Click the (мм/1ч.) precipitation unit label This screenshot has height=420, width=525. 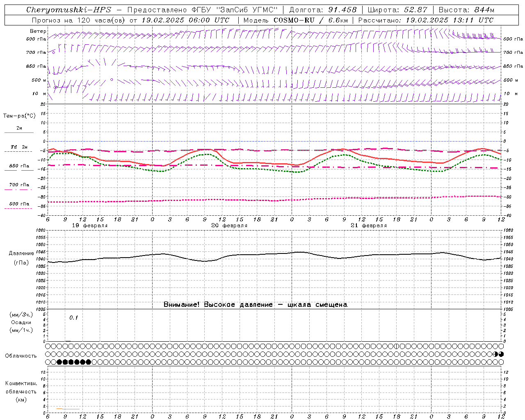pos(21,330)
